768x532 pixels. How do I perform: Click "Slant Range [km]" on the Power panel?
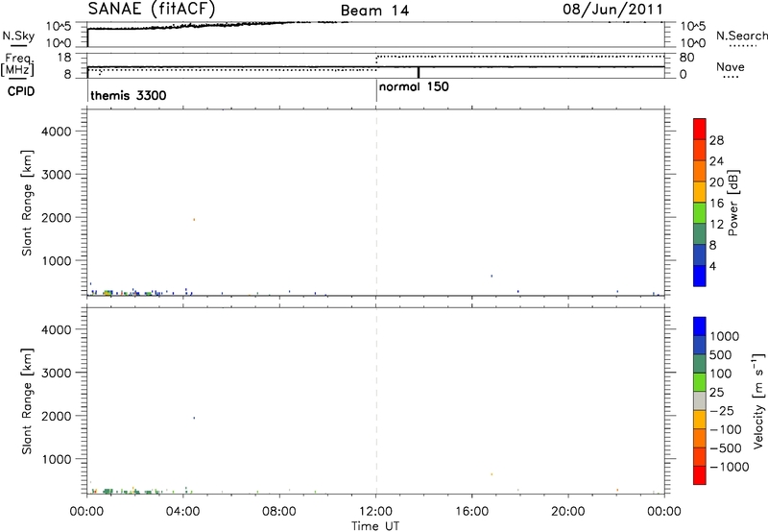(27, 203)
